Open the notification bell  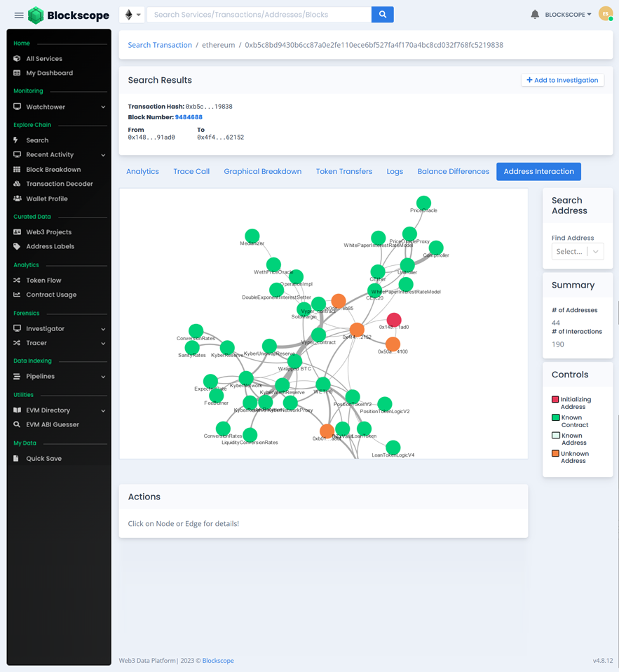tap(534, 14)
